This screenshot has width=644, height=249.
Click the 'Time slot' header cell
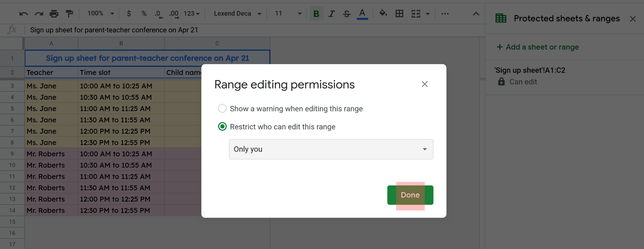click(121, 73)
